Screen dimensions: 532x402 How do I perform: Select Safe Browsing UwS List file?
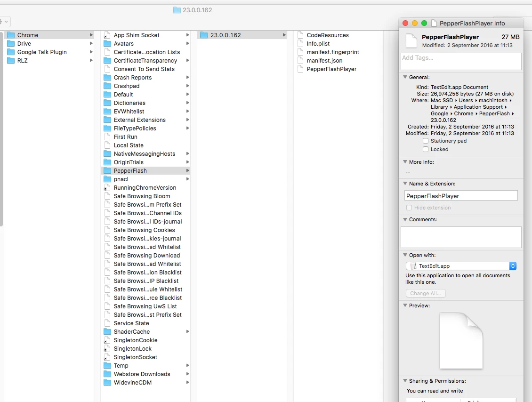[145, 306]
